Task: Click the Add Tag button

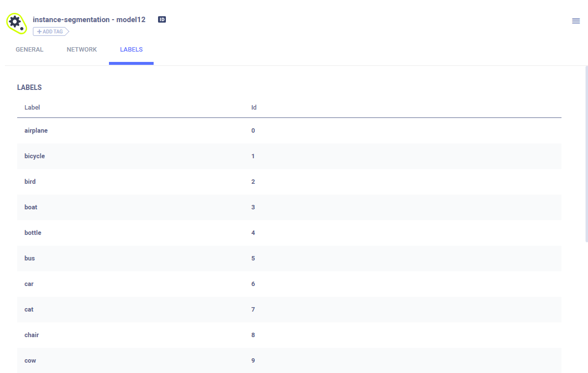Action: (51, 31)
